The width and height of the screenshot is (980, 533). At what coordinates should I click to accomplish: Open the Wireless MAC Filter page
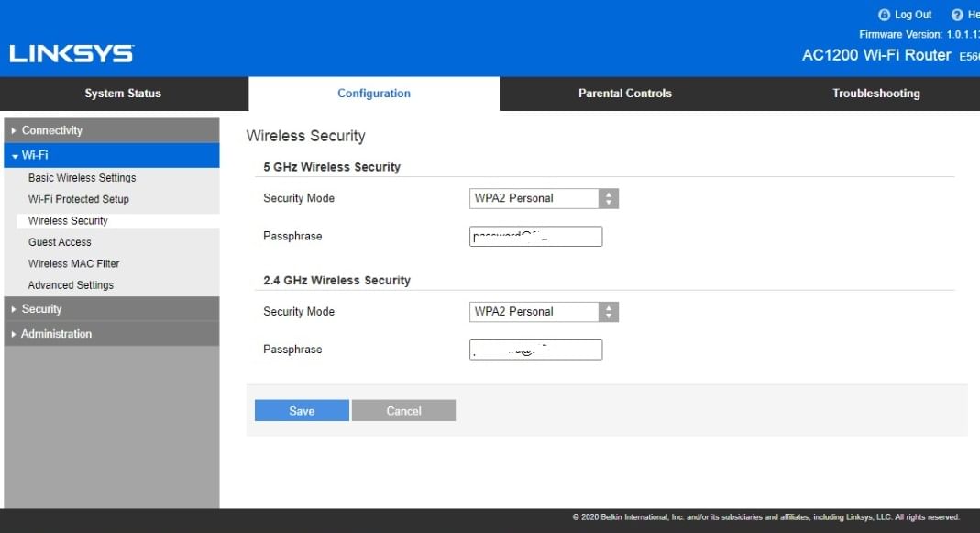pyautogui.click(x=73, y=263)
